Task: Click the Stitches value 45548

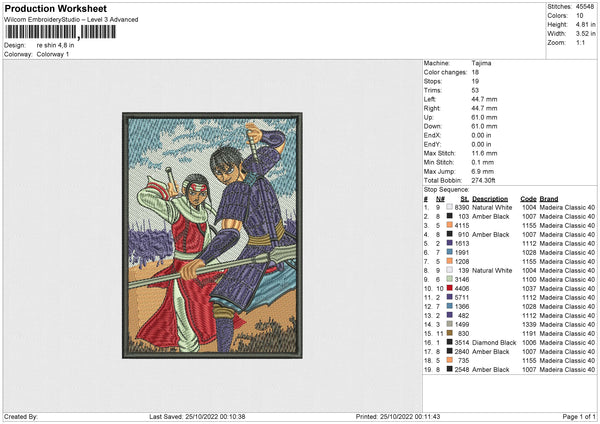Action: [585, 7]
